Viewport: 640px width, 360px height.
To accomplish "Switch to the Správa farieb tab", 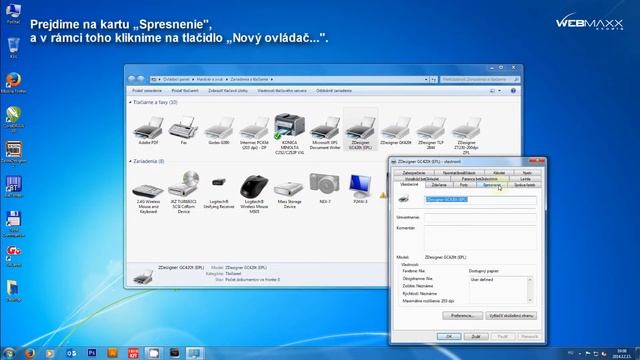I will 524,185.
